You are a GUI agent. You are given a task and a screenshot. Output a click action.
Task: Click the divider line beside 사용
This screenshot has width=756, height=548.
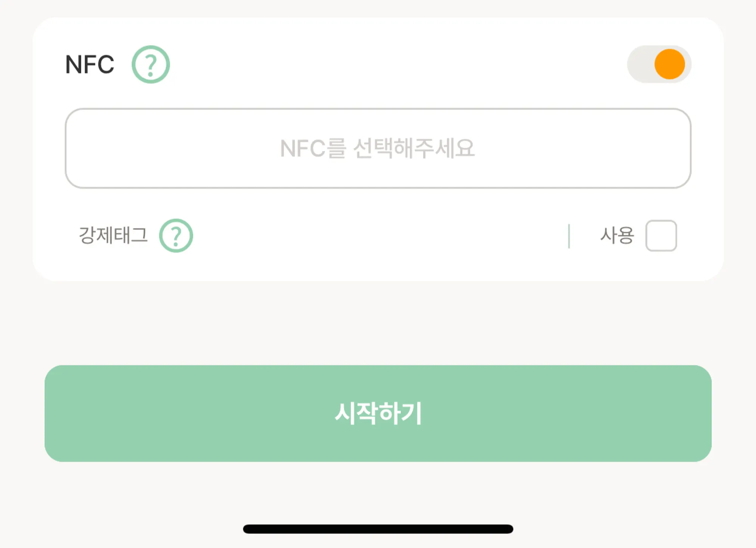[x=569, y=236]
